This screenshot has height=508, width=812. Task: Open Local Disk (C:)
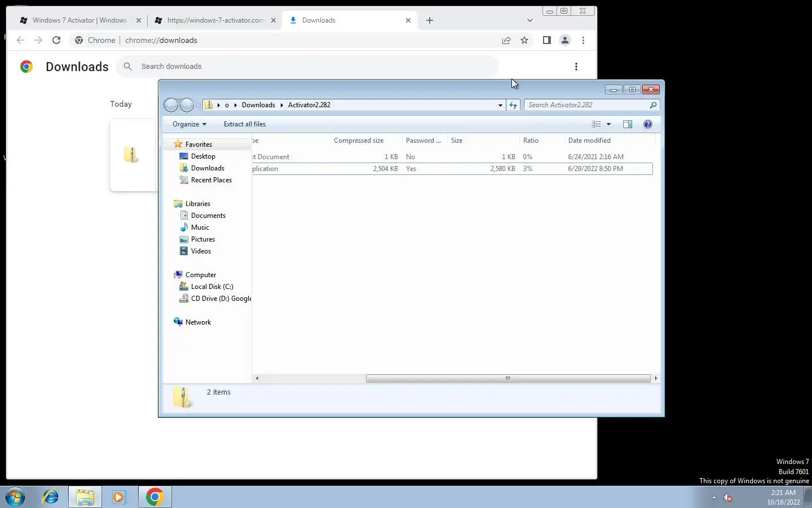pyautogui.click(x=212, y=287)
